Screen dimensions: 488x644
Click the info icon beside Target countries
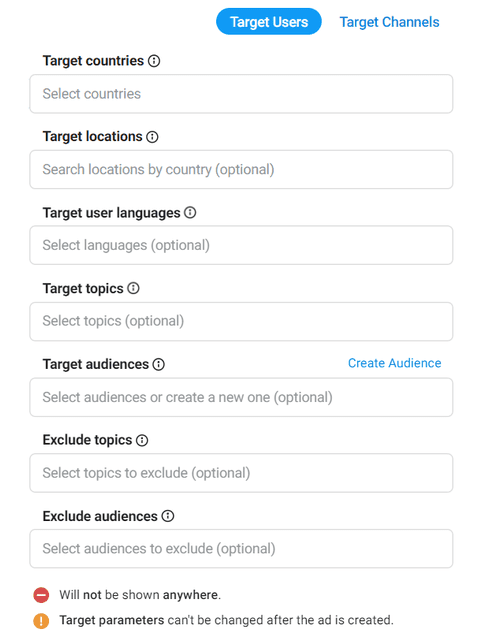(154, 61)
